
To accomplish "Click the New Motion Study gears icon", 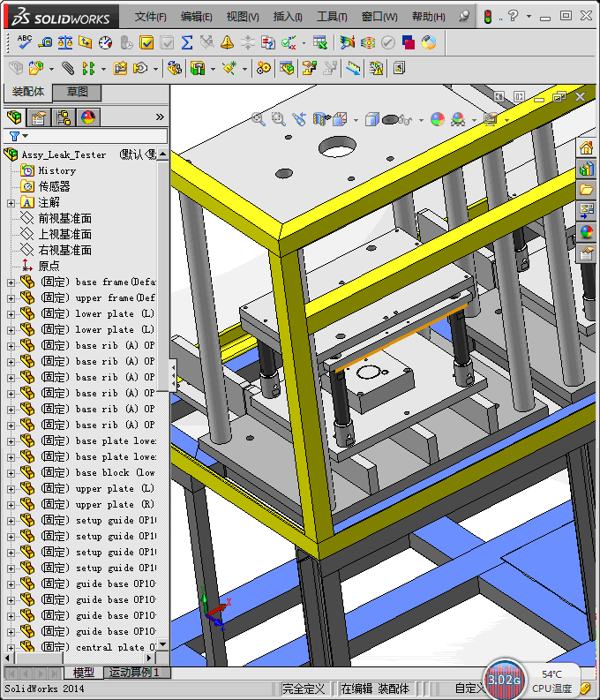I will click(x=263, y=68).
